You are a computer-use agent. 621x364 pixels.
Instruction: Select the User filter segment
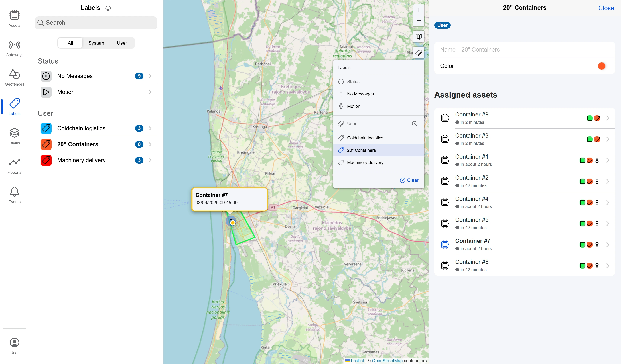coord(122,43)
